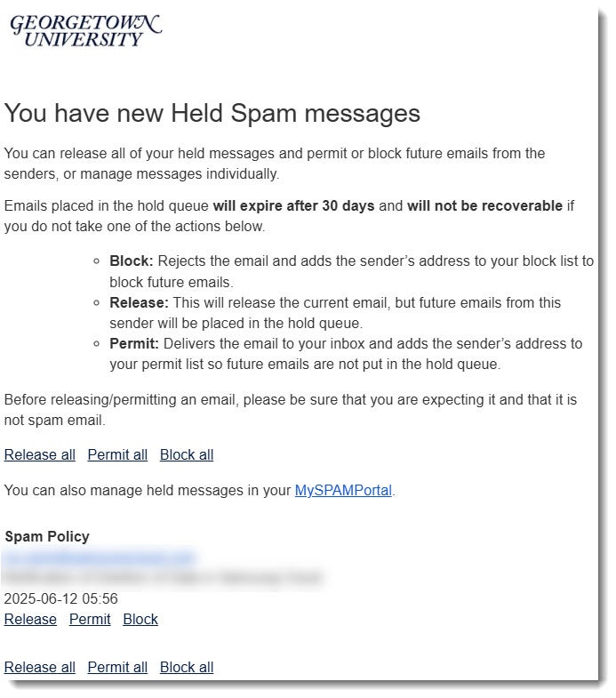Click bold "Block:" bullet label
The image size is (616, 698).
132,262
